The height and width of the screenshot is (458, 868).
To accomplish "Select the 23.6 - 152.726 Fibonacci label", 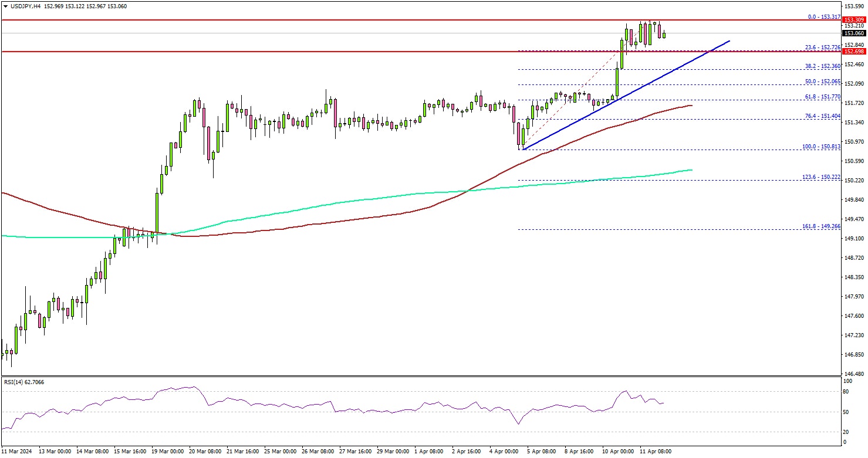I will coord(824,47).
